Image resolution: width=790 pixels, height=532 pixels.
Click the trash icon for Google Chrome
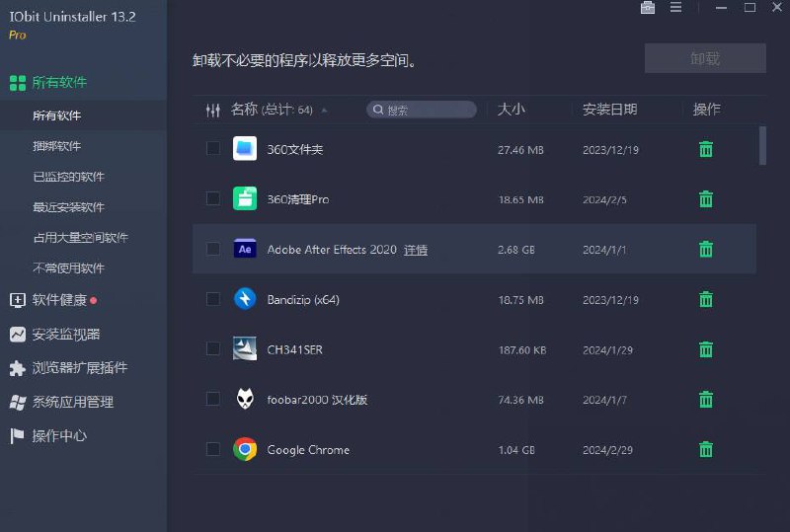tap(706, 449)
